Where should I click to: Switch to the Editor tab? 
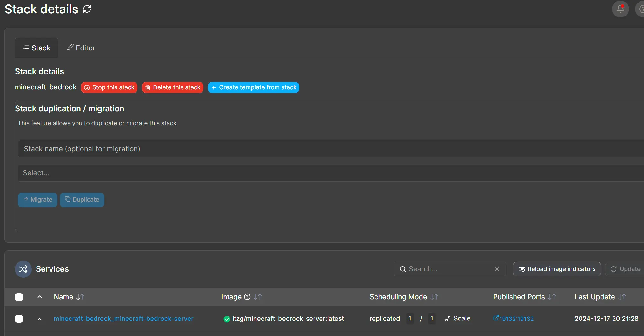click(81, 48)
